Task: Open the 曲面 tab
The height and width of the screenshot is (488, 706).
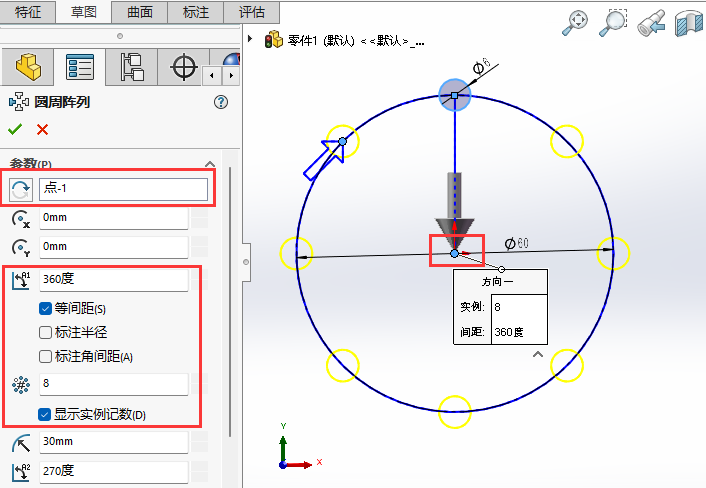Action: pyautogui.click(x=140, y=12)
